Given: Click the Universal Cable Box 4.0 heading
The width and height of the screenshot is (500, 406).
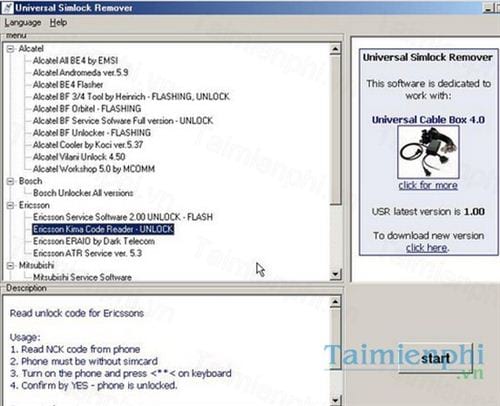Looking at the screenshot, I should pyautogui.click(x=428, y=120).
